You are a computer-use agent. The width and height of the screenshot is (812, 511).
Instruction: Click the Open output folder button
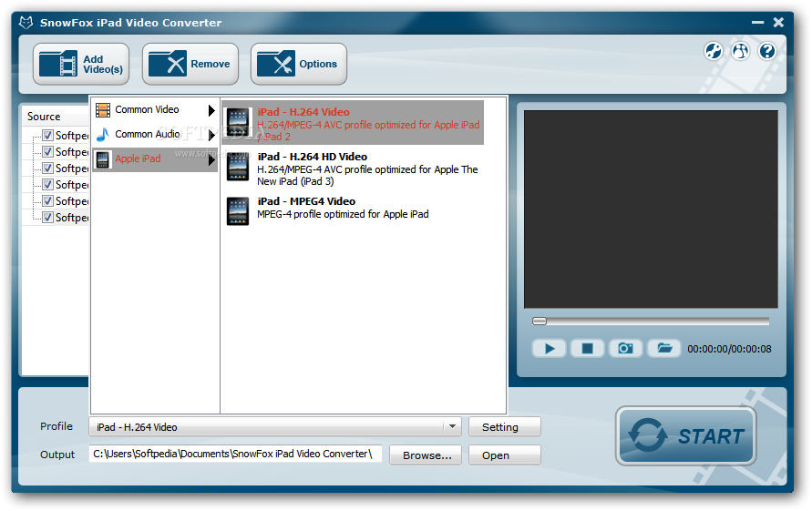click(x=504, y=455)
